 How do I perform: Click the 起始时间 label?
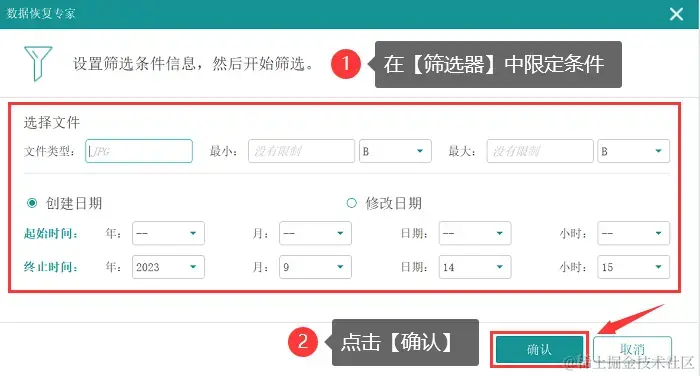click(x=51, y=233)
